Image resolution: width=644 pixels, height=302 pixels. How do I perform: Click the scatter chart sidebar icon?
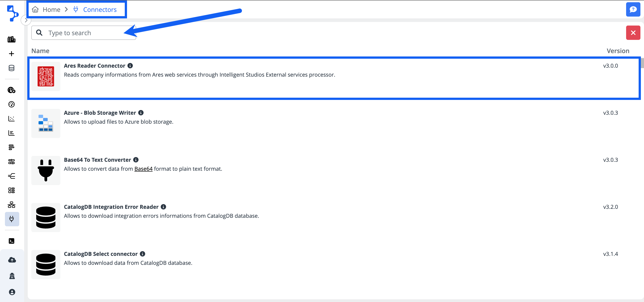coord(11,119)
